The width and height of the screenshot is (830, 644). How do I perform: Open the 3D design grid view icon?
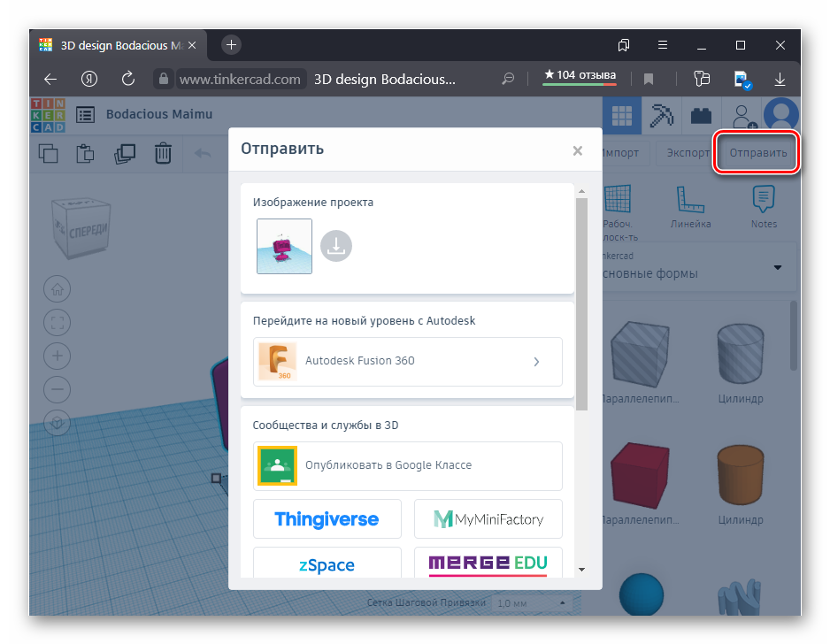coord(622,115)
